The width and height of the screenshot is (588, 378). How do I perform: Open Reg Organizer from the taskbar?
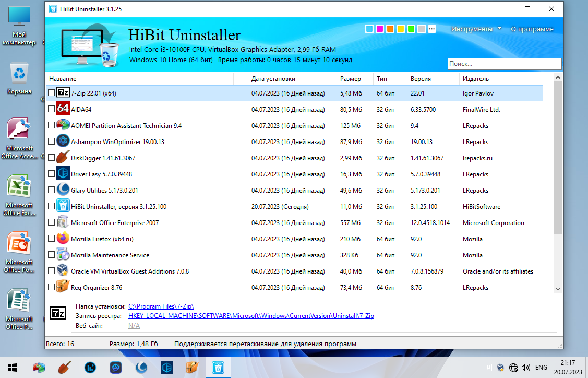[192, 368]
